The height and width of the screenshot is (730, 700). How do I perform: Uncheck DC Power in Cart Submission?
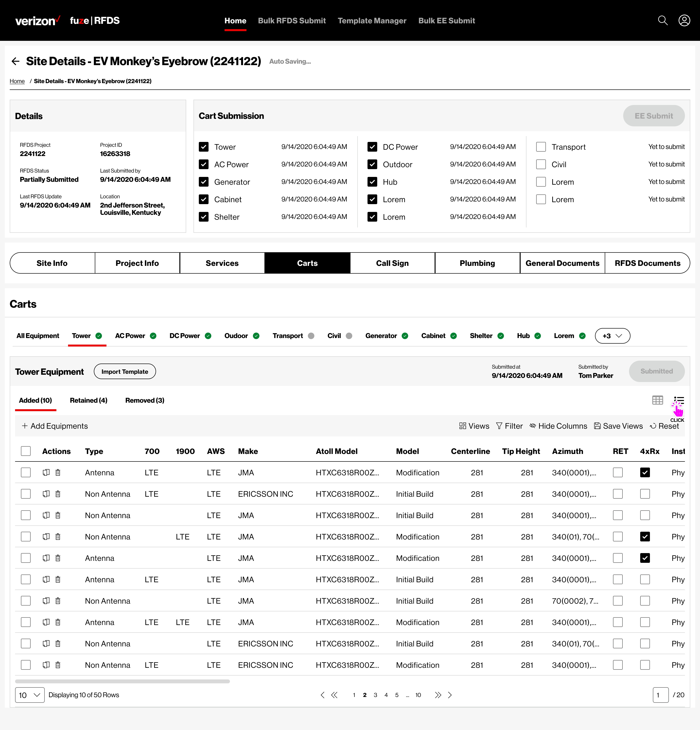(x=372, y=147)
